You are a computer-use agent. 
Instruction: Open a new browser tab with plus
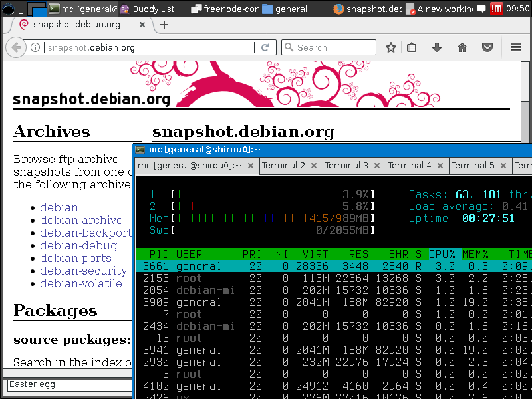coord(164,25)
